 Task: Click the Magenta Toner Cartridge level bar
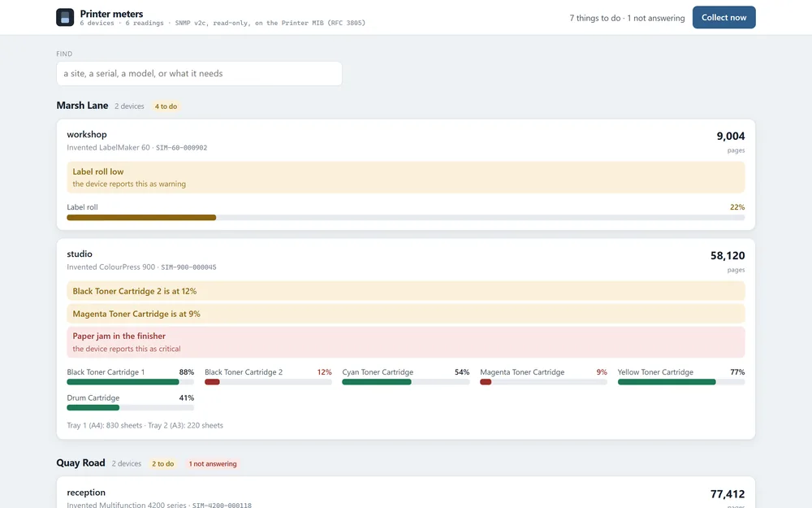(x=543, y=382)
